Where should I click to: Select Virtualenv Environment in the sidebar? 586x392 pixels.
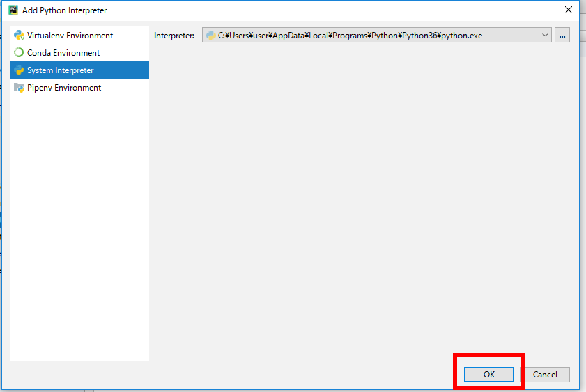(79, 36)
